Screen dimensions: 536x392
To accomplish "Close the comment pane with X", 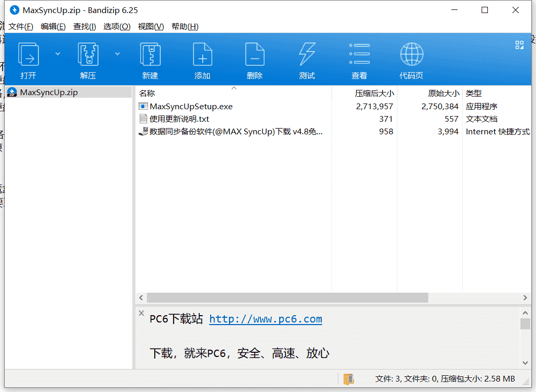I will [x=142, y=313].
